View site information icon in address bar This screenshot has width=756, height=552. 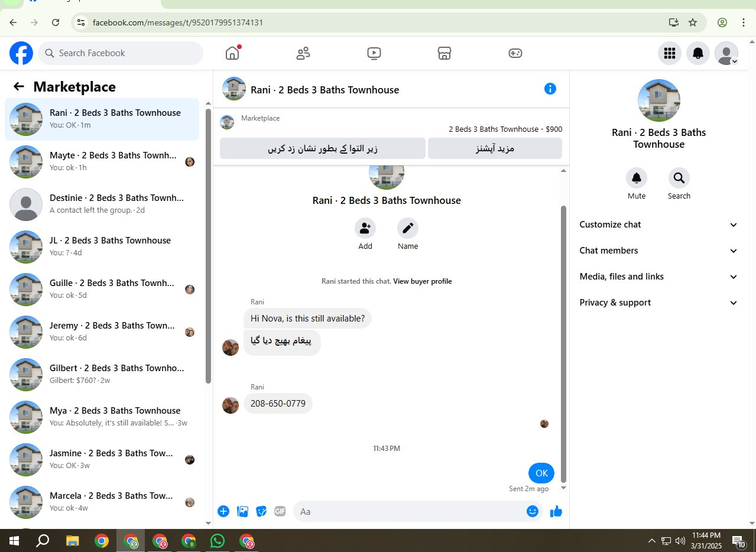coord(81,22)
